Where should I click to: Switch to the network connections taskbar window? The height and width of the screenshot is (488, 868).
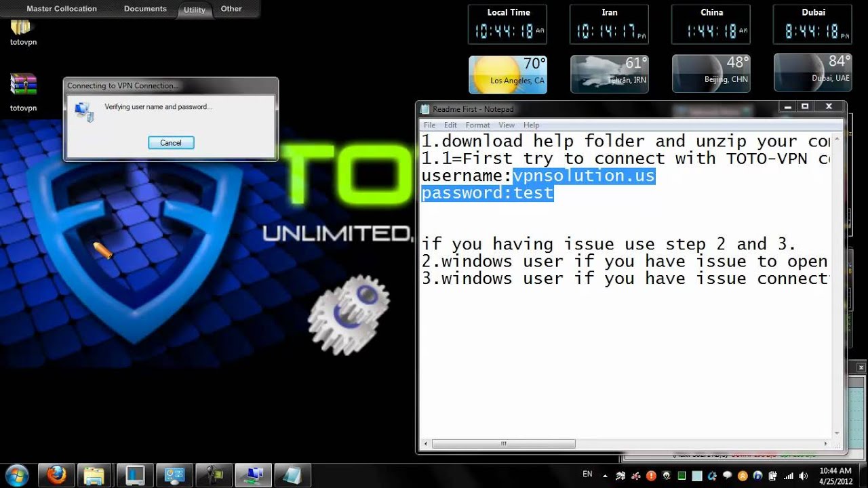(254, 474)
